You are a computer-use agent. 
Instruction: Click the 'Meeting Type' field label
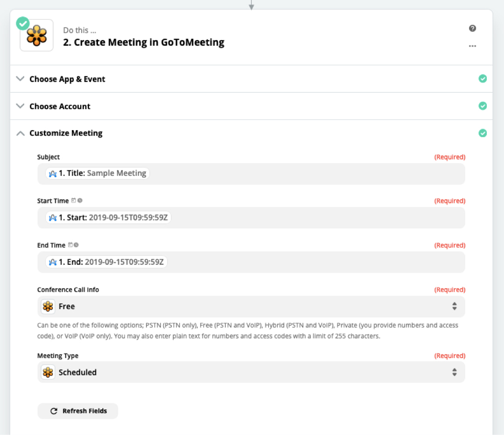58,356
